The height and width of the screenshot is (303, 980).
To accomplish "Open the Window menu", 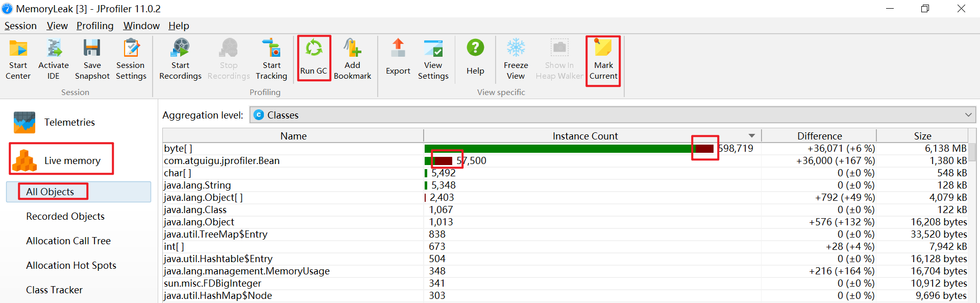I will click(x=141, y=26).
